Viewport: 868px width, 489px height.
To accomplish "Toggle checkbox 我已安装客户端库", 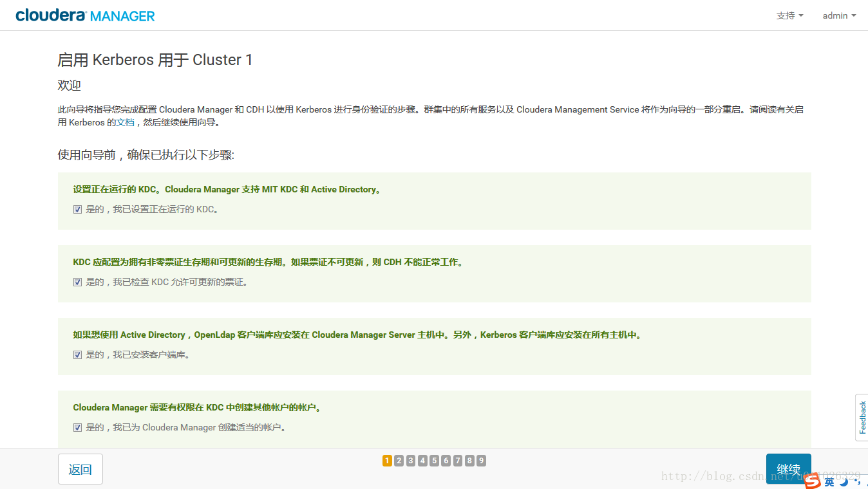I will [77, 355].
